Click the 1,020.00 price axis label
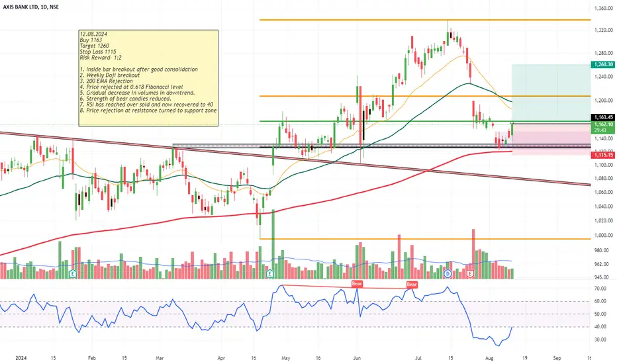The image size is (617, 364). coord(603,221)
